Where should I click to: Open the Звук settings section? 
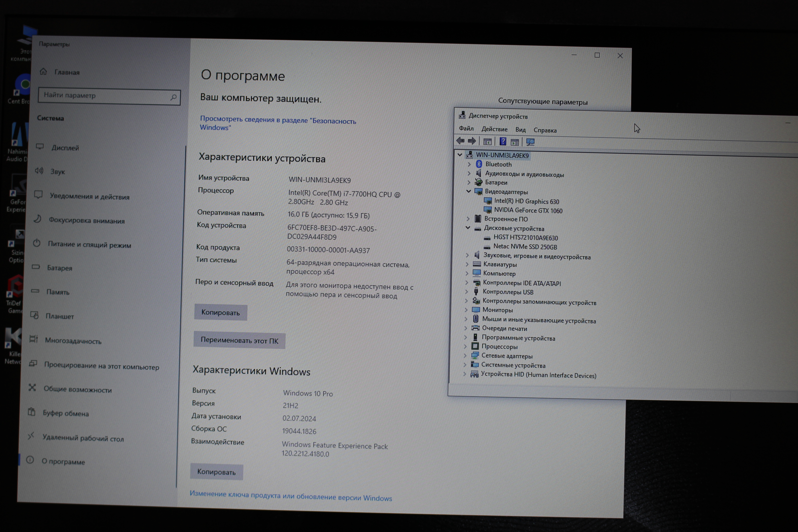[x=58, y=172]
